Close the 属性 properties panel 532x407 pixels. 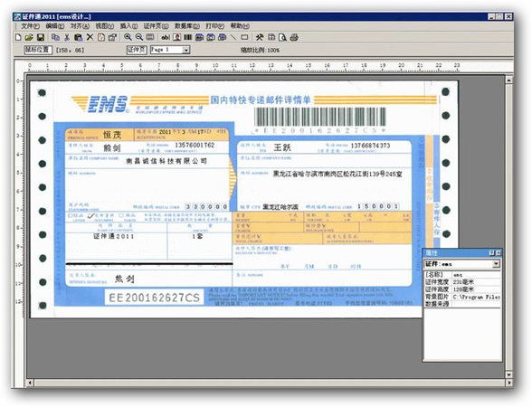[499, 253]
